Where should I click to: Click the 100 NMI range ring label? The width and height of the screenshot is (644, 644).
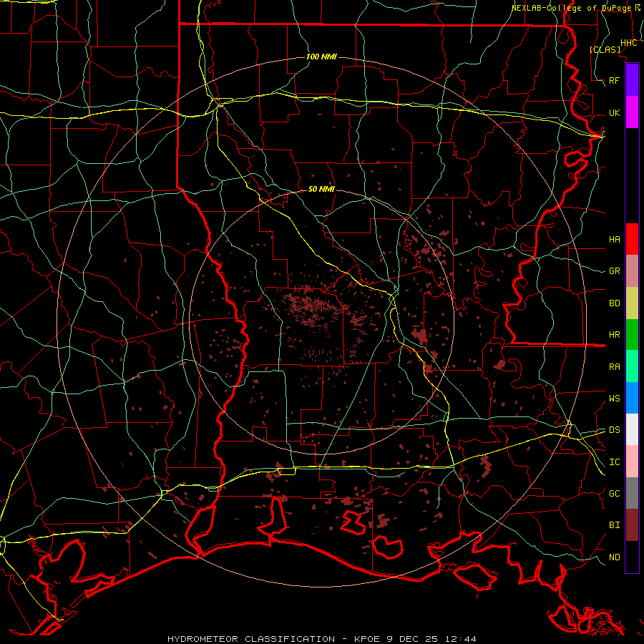pyautogui.click(x=321, y=57)
